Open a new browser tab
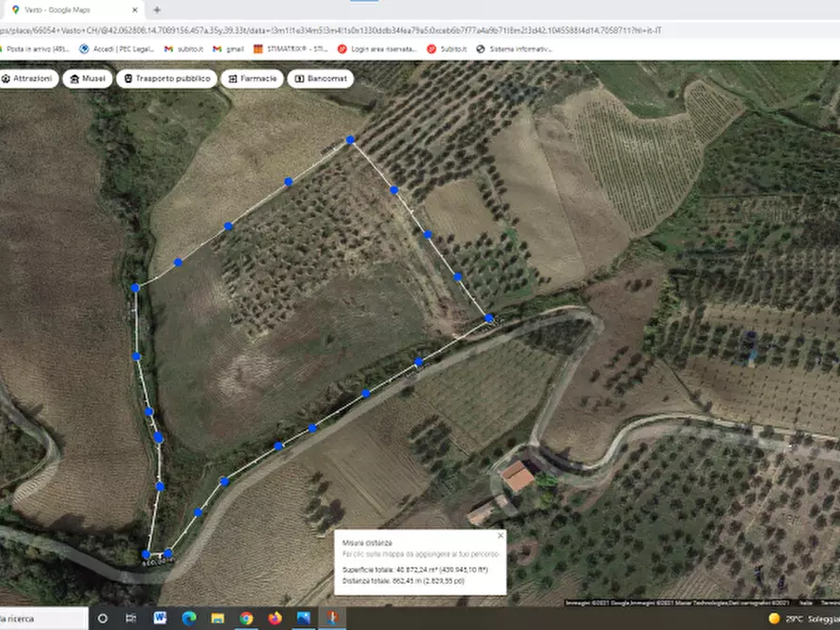The width and height of the screenshot is (840, 630). point(156,9)
